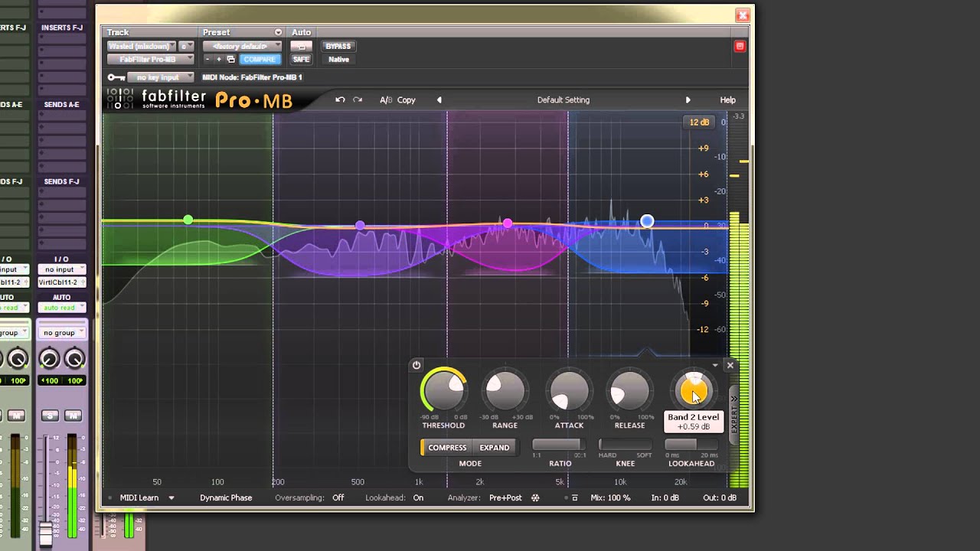Click the Mix: 100 % control
This screenshot has width=980, height=551.
(x=611, y=498)
